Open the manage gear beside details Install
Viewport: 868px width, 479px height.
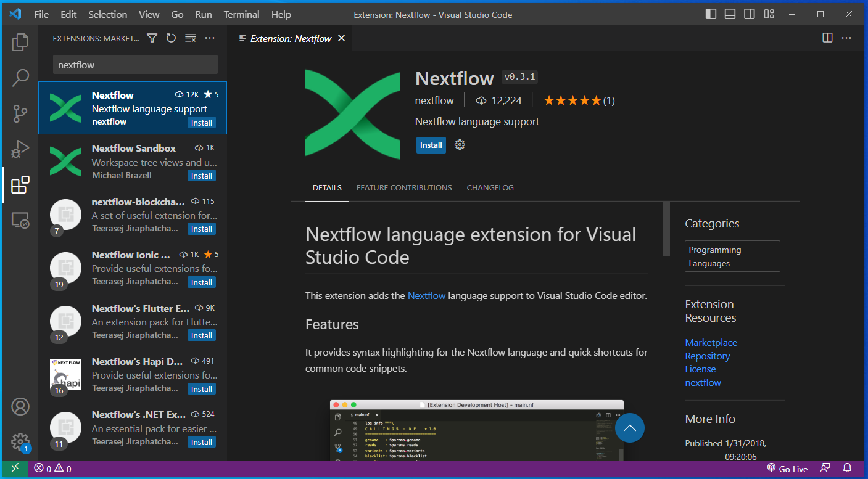[460, 145]
